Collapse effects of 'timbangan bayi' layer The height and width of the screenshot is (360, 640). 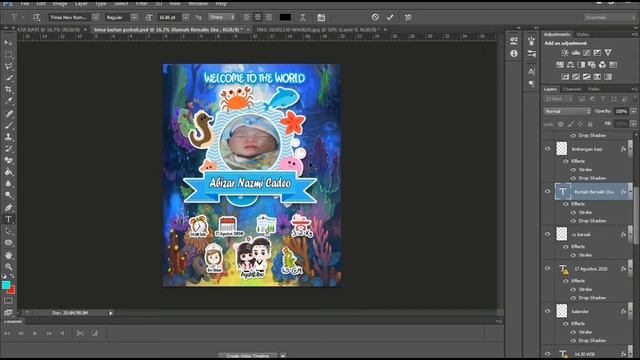[x=630, y=149]
